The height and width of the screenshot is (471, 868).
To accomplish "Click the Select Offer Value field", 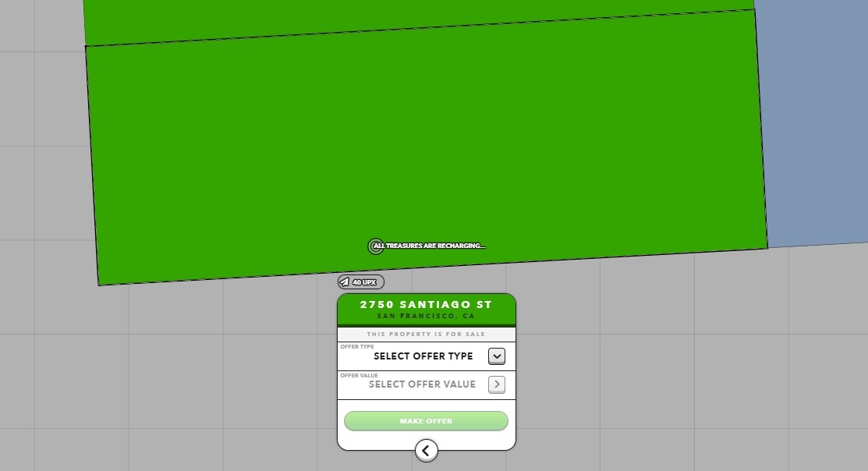I will pos(422,384).
